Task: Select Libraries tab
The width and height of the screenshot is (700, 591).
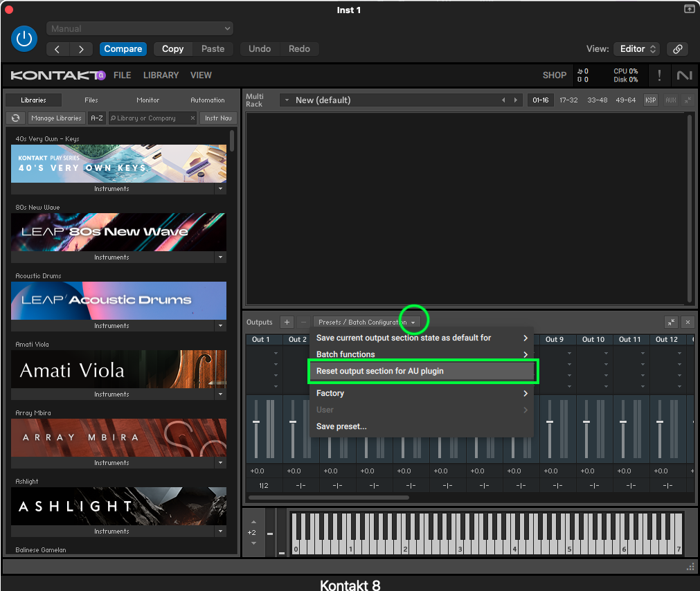Action: click(x=33, y=100)
